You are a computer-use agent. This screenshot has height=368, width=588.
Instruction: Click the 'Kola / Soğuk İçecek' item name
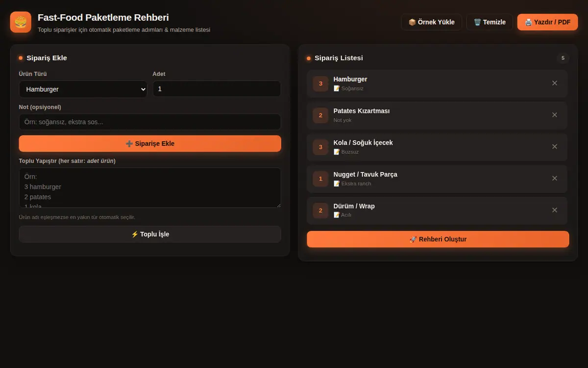363,143
